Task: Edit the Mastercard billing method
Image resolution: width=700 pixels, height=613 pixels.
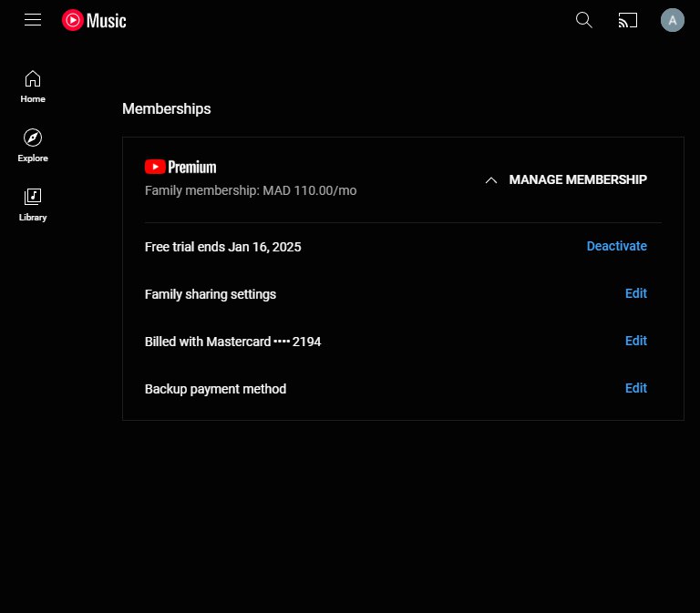Action: (635, 341)
